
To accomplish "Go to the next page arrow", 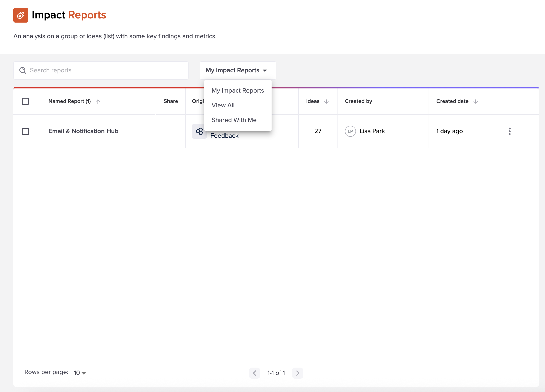I will (297, 373).
